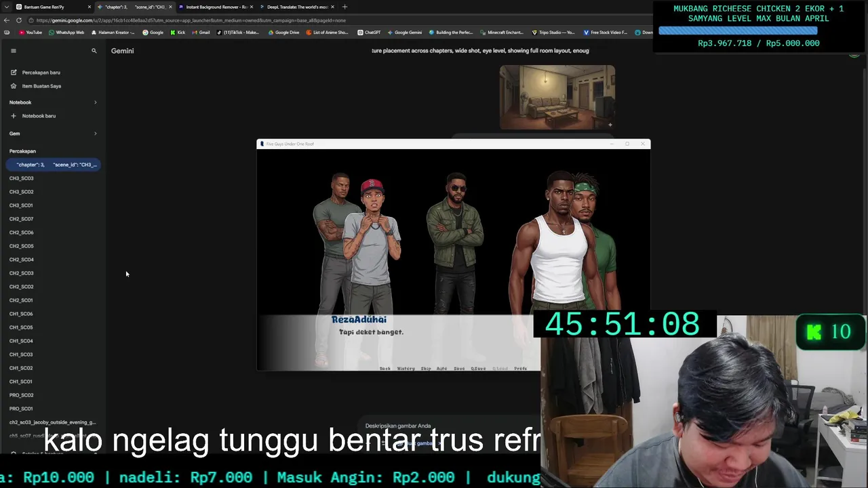This screenshot has height=488, width=868.
Task: Open Google Drive bookmark
Action: [283, 33]
